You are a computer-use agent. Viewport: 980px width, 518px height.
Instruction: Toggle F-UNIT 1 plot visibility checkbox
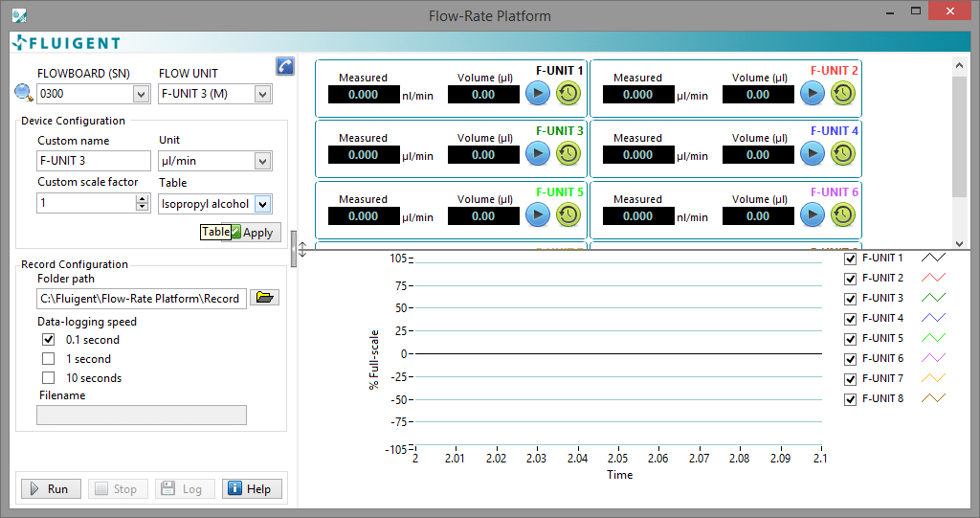pyautogui.click(x=850, y=259)
